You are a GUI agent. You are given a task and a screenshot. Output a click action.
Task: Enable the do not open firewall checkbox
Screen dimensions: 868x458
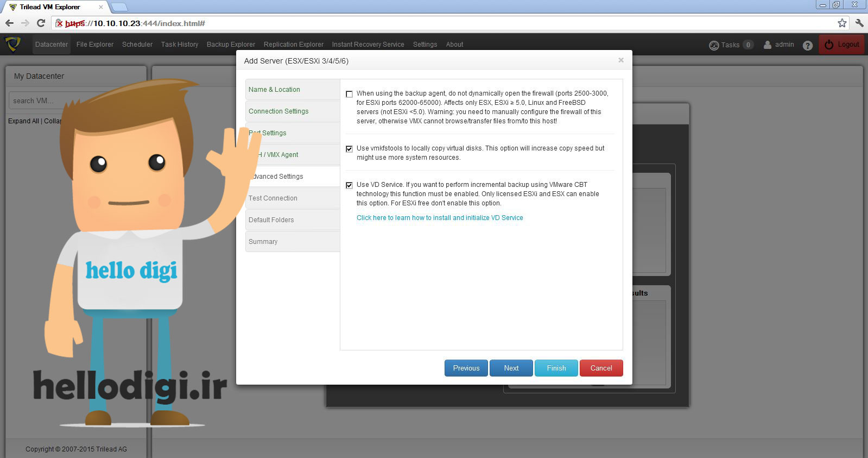click(349, 94)
